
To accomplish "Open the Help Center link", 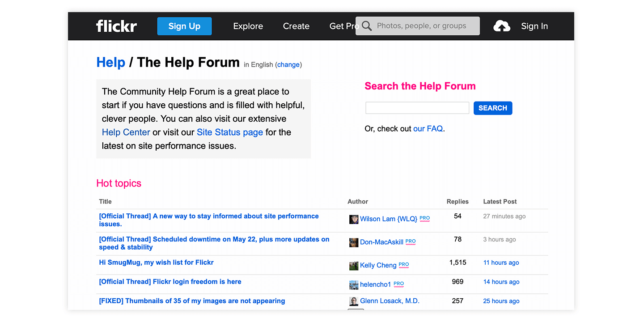I will [126, 132].
